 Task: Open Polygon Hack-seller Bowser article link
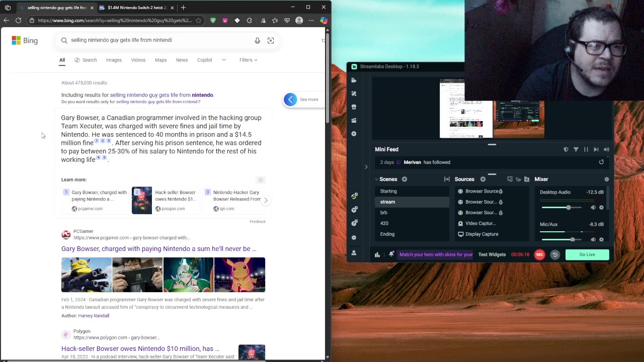[140, 348]
